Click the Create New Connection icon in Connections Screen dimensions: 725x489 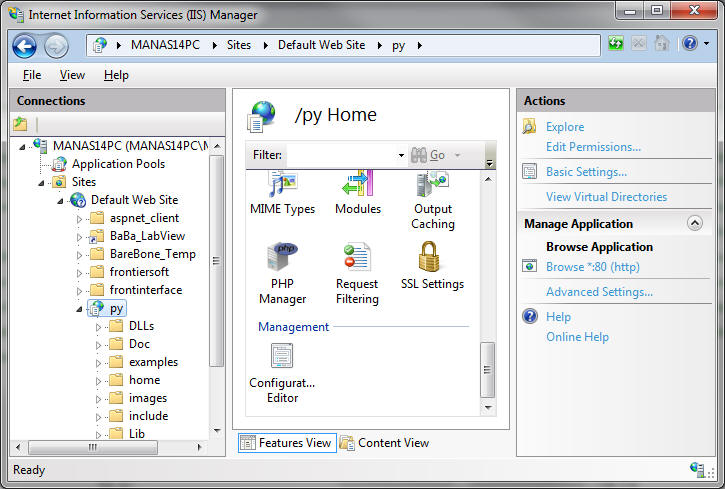(x=20, y=124)
